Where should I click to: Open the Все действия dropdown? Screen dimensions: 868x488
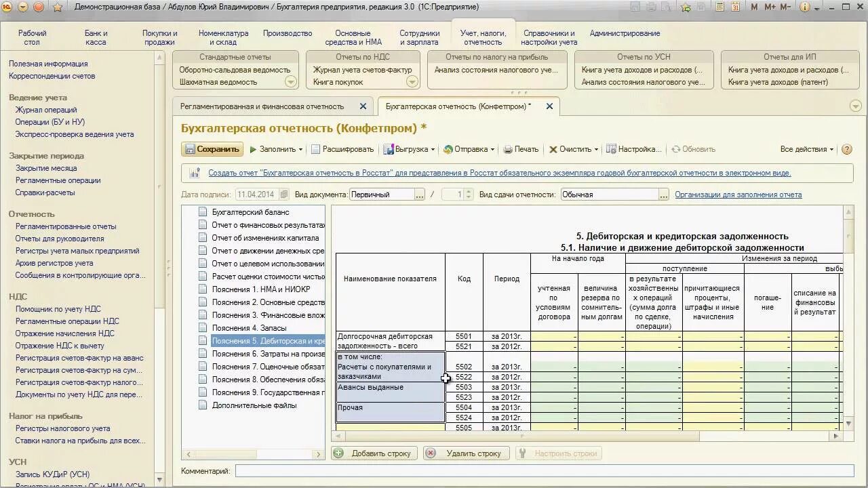click(807, 149)
